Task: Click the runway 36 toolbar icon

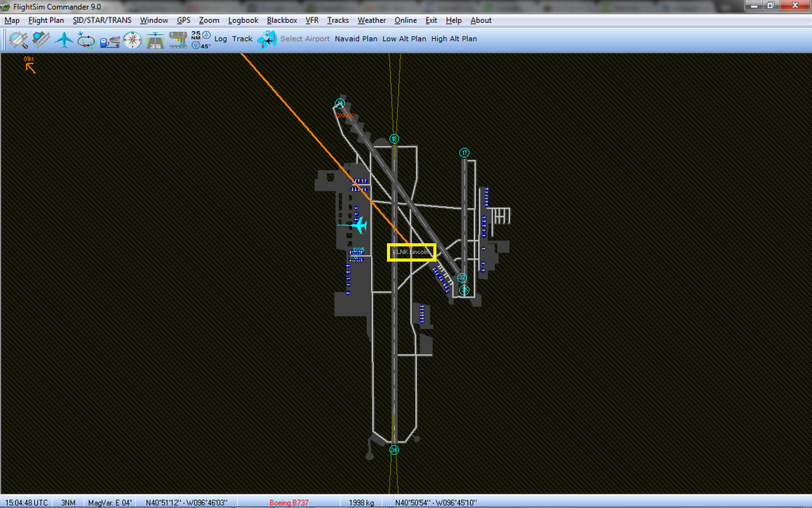Action: pyautogui.click(x=155, y=39)
